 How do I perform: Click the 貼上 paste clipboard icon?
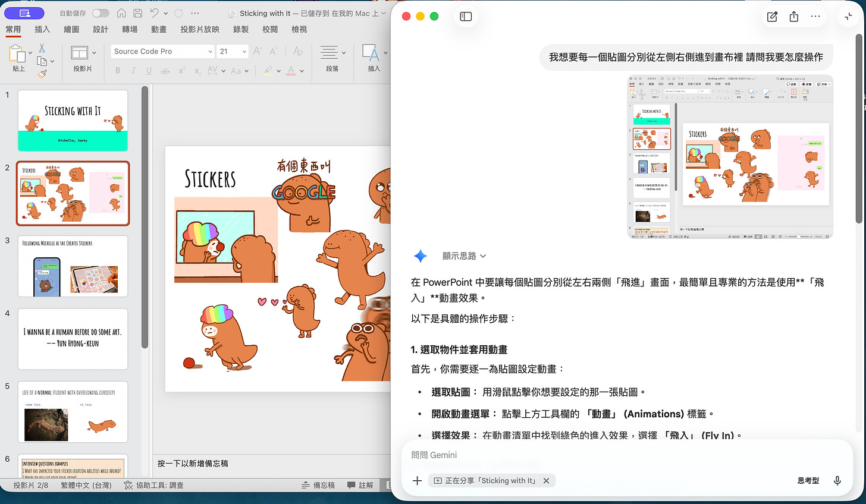pyautogui.click(x=17, y=54)
